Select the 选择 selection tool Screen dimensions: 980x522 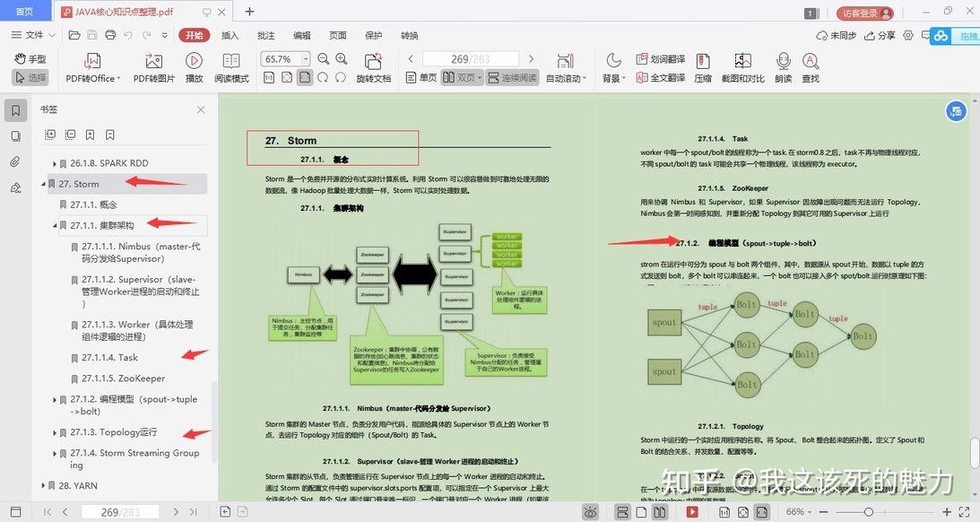coord(30,77)
